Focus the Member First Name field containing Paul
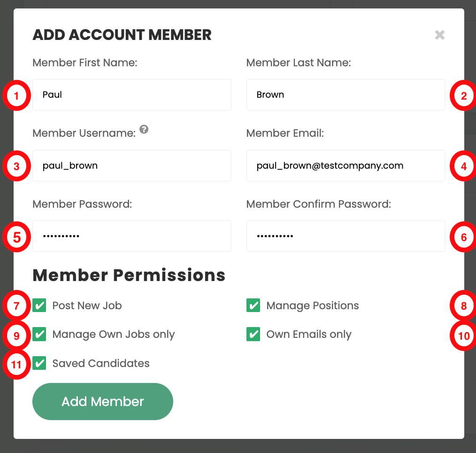This screenshot has height=453, width=476. coord(132,95)
